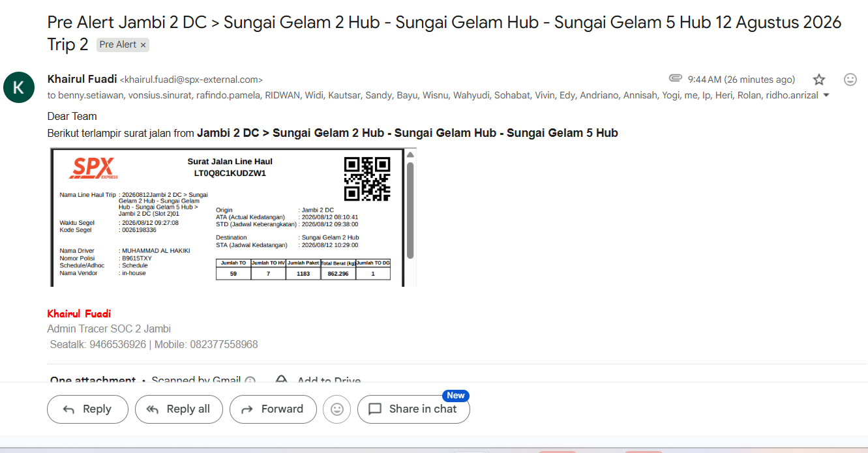
Task: Click Jumlah Paket value 1183
Action: (303, 274)
